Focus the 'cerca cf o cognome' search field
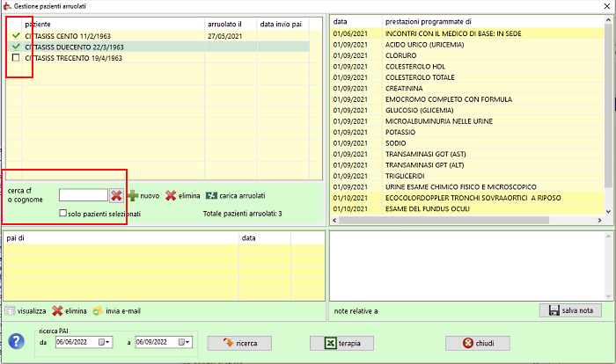 pos(83,195)
